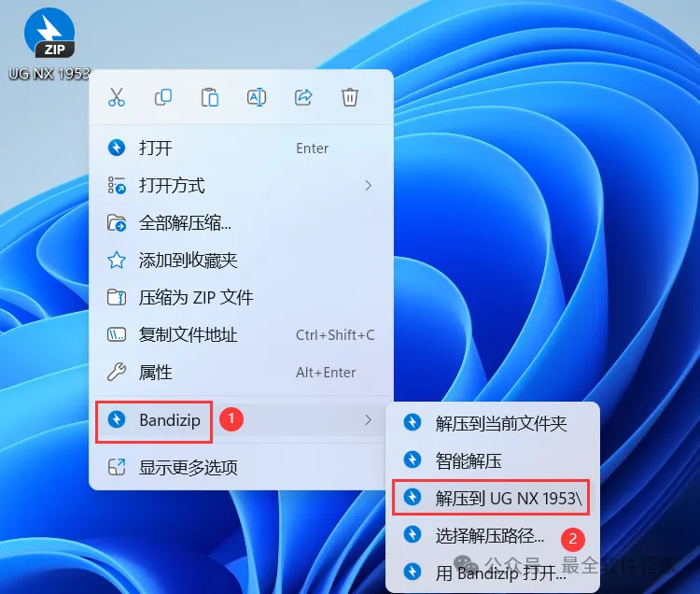Open 属性 properties entry

[241, 372]
